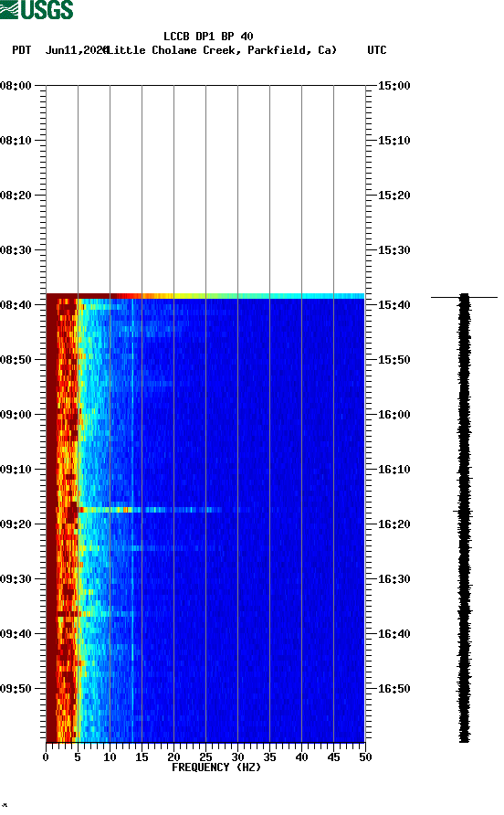Click the 10 Hz frequency tick label

click(x=110, y=757)
